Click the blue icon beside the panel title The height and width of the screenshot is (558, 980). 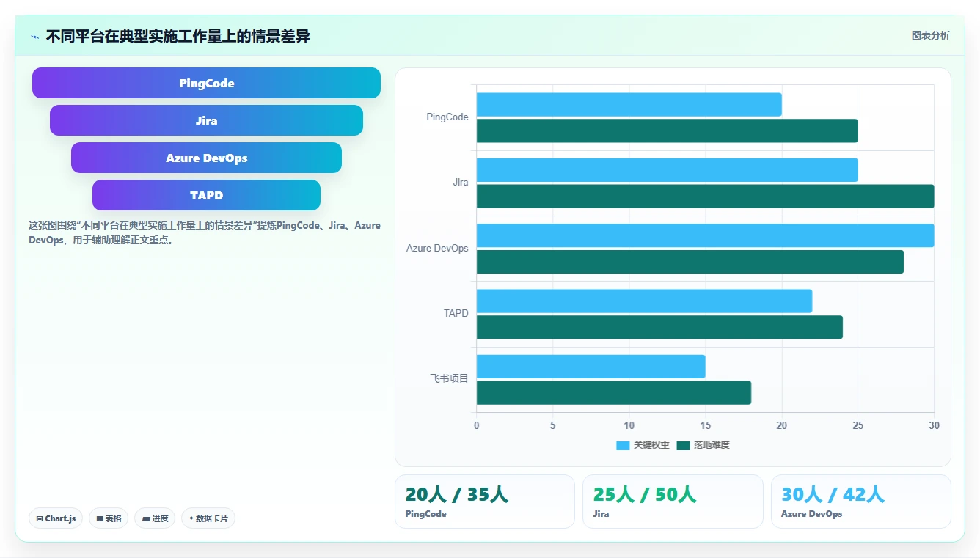pyautogui.click(x=35, y=36)
